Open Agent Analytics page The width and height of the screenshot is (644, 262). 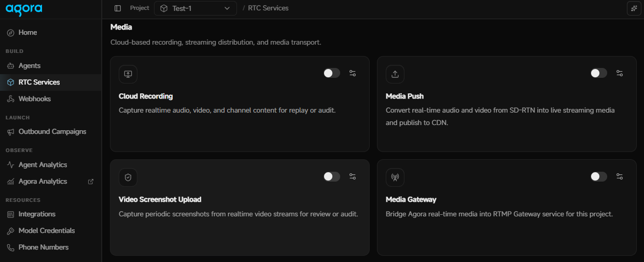click(51, 165)
